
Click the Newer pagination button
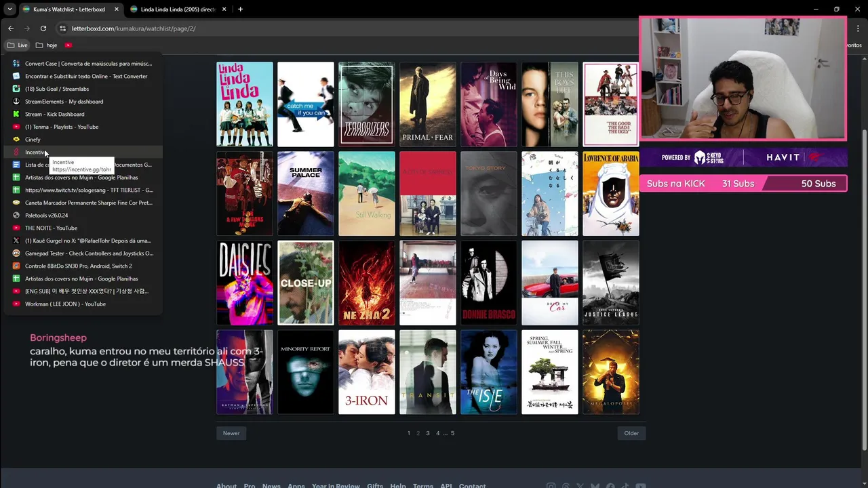231,433
